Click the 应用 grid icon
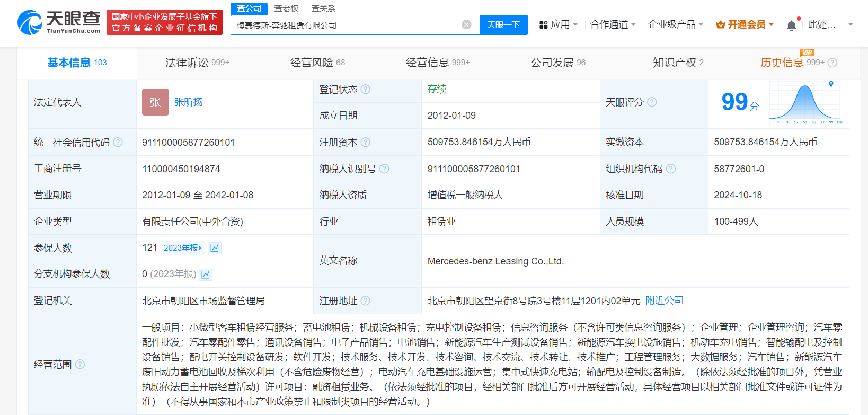 click(x=543, y=25)
